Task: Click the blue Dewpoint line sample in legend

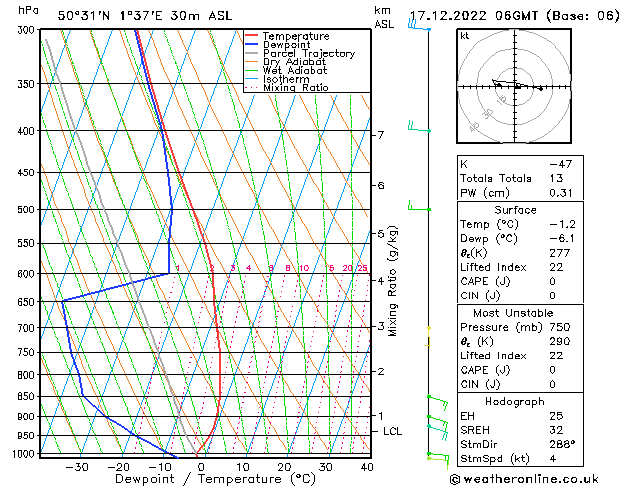Action: [x=252, y=45]
